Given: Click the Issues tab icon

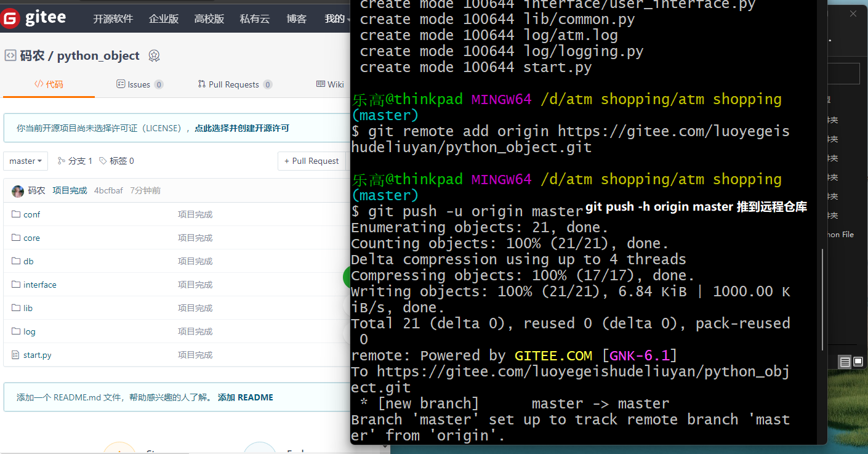Looking at the screenshot, I should [x=121, y=84].
